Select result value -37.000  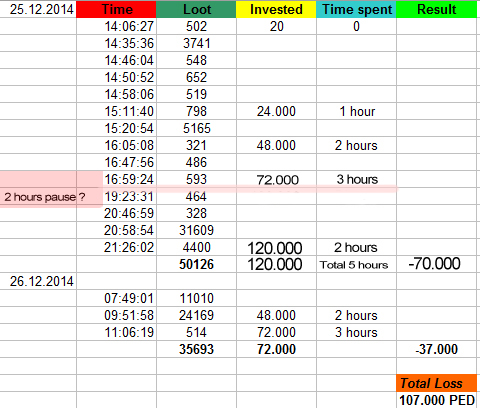point(437,349)
